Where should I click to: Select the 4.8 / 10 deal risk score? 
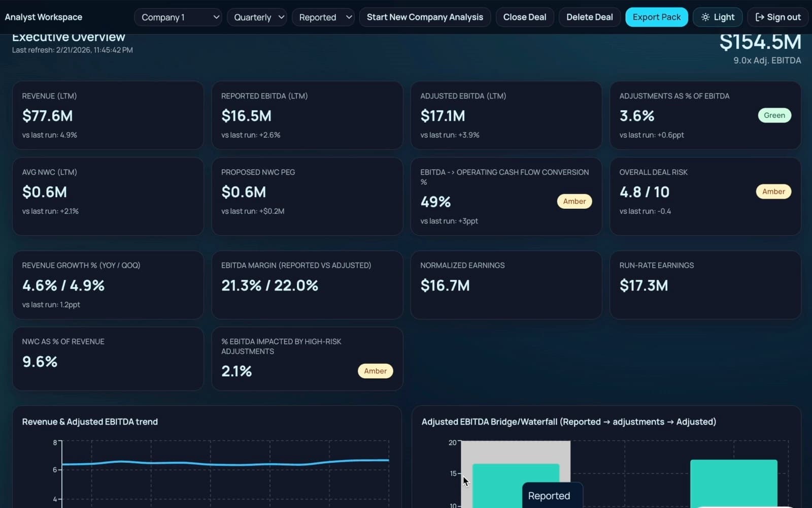[x=645, y=192]
